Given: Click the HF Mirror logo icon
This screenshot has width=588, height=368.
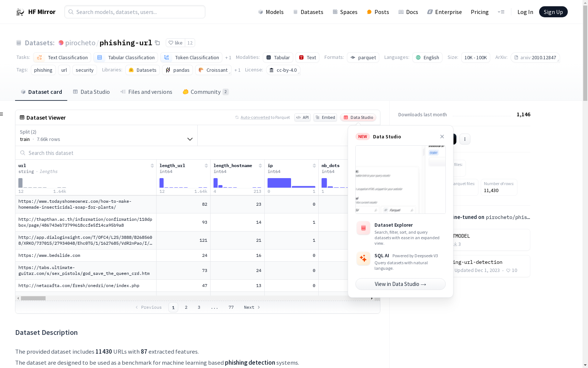Looking at the screenshot, I should pyautogui.click(x=20, y=12).
